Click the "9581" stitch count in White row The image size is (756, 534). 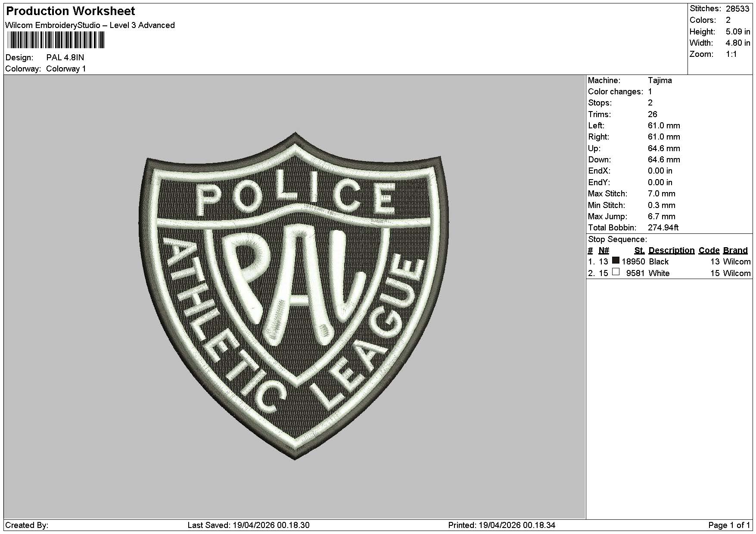[x=635, y=273]
